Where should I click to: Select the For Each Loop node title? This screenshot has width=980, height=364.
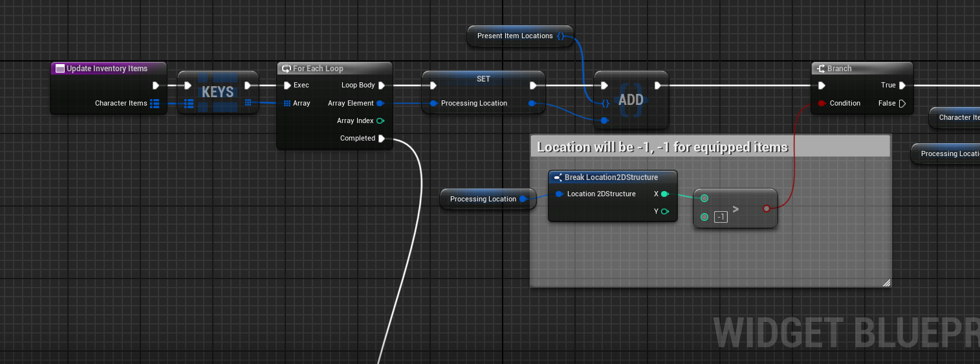pos(318,69)
